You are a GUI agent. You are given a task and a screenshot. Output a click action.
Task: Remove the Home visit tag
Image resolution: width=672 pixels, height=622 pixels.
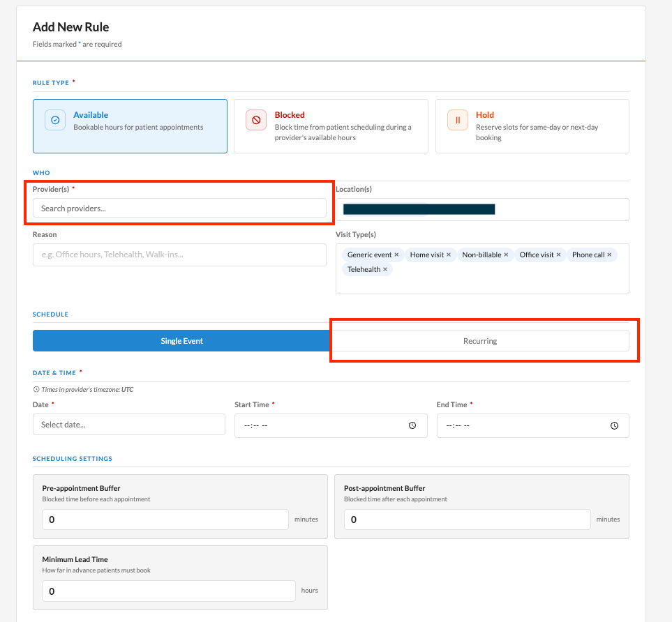click(449, 255)
